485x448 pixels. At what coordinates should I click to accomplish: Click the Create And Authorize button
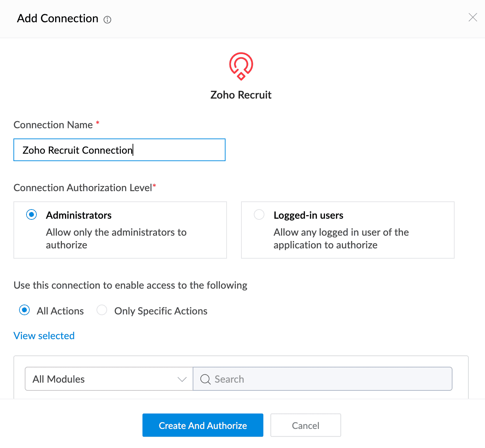tap(203, 425)
